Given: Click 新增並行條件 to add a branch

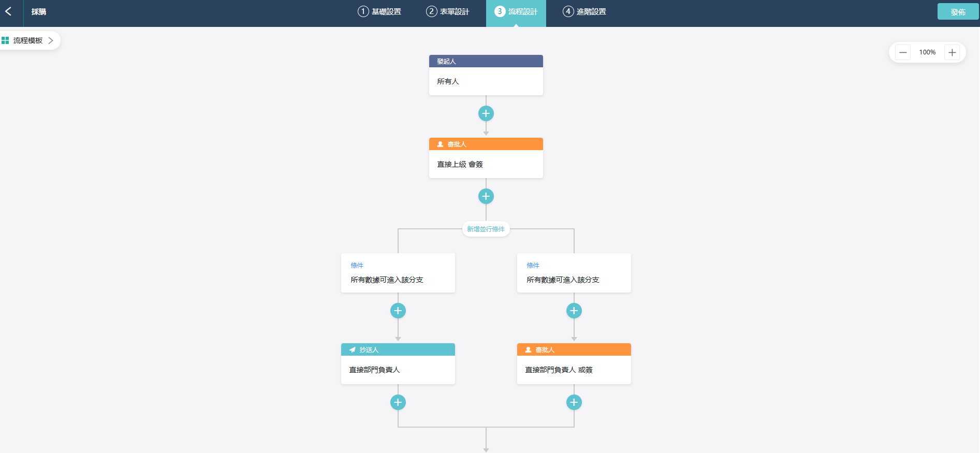Looking at the screenshot, I should click(x=486, y=229).
